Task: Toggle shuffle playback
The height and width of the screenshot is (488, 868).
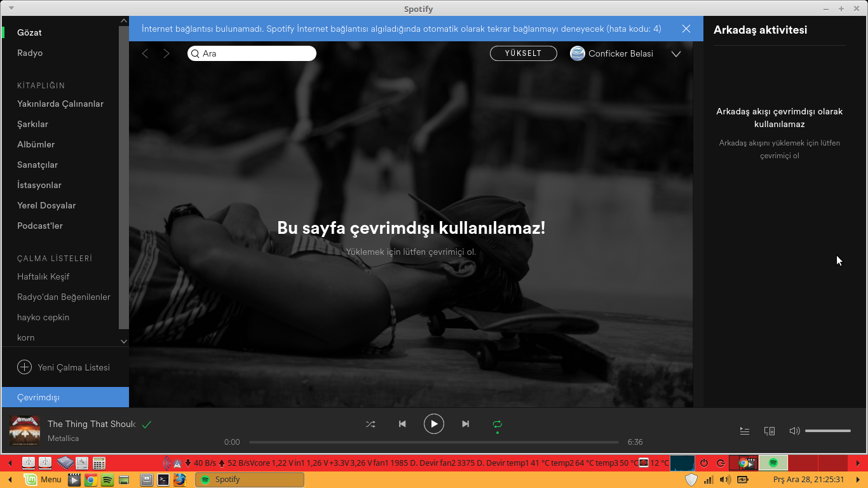Action: click(x=370, y=424)
